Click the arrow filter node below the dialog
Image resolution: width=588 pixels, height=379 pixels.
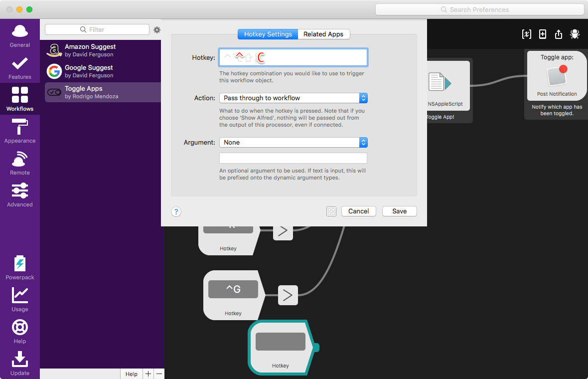click(283, 232)
